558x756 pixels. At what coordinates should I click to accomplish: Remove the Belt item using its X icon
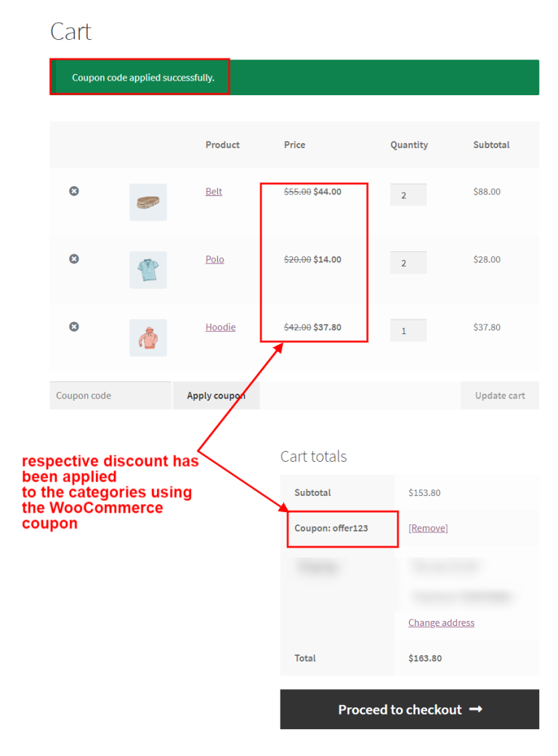coord(73,191)
